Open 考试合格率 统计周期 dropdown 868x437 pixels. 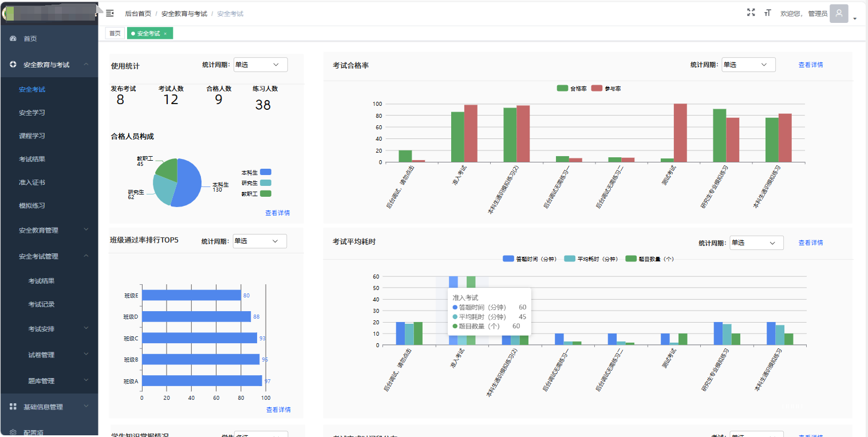pos(748,65)
